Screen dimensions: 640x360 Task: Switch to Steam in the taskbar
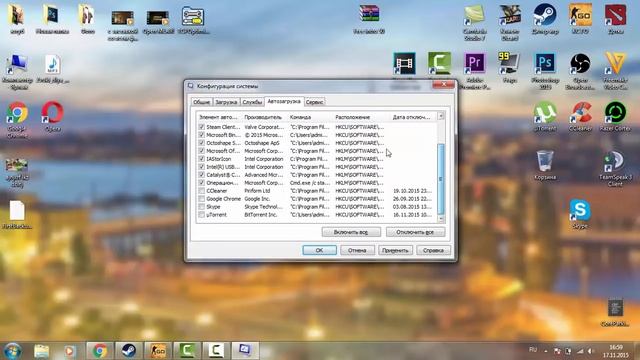coord(129,351)
